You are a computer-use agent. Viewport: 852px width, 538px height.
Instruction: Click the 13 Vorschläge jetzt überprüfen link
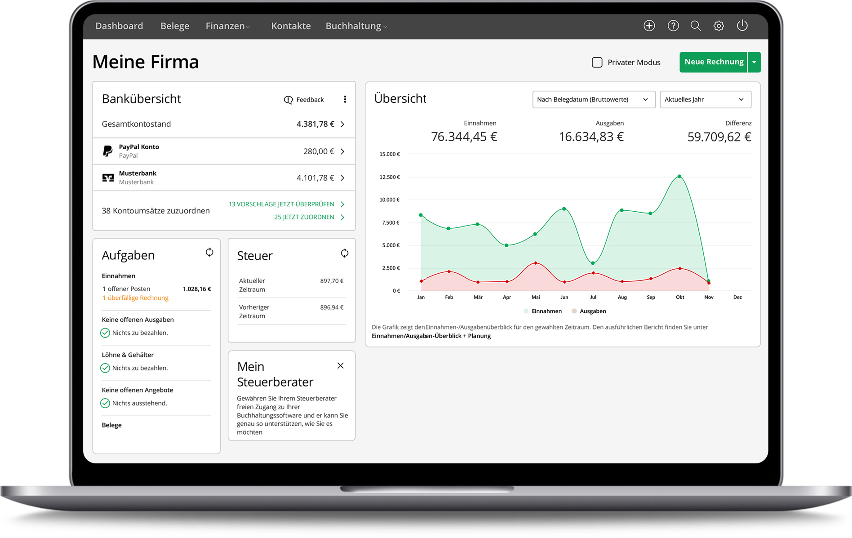click(x=280, y=203)
